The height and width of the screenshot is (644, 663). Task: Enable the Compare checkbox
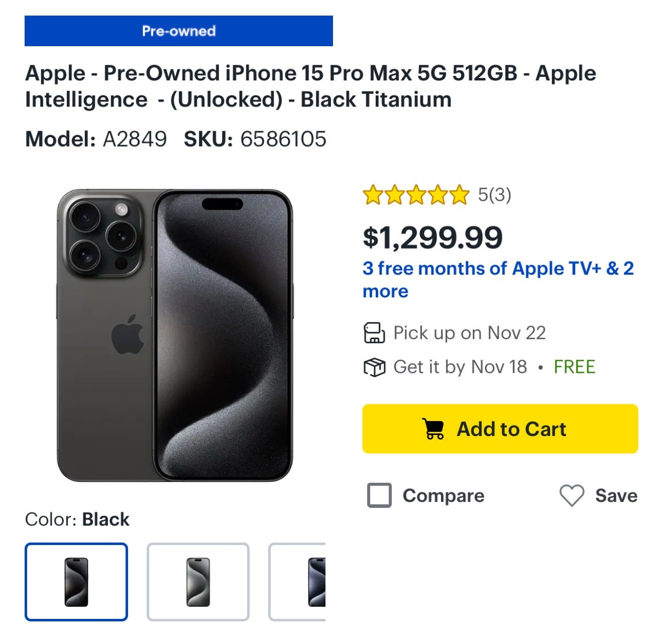click(379, 496)
